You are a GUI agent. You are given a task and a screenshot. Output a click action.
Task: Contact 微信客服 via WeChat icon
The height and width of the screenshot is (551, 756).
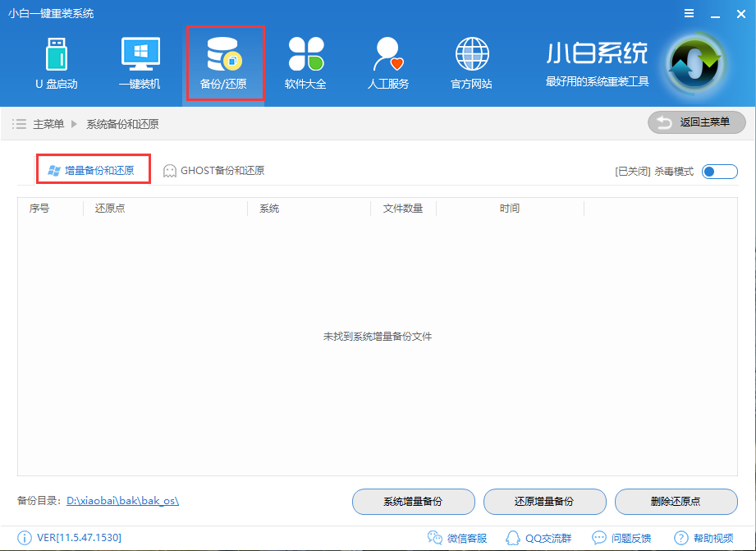pos(456,538)
